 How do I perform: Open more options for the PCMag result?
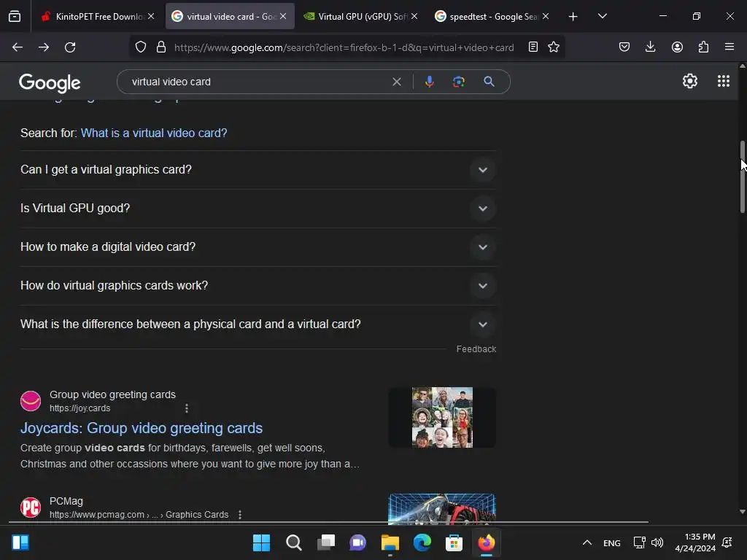coord(240,515)
